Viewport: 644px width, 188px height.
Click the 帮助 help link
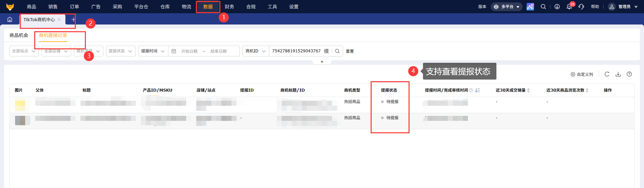point(595,7)
